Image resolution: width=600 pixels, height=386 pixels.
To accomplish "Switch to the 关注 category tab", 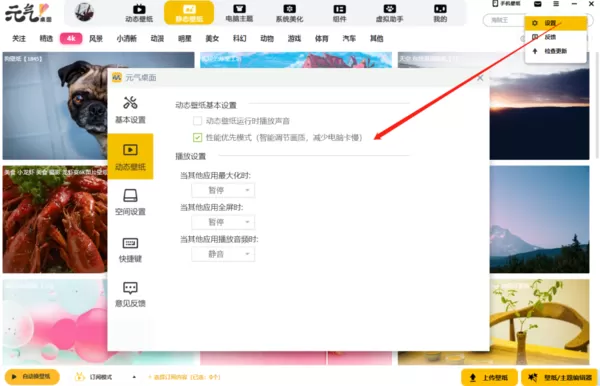I will pyautogui.click(x=19, y=38).
